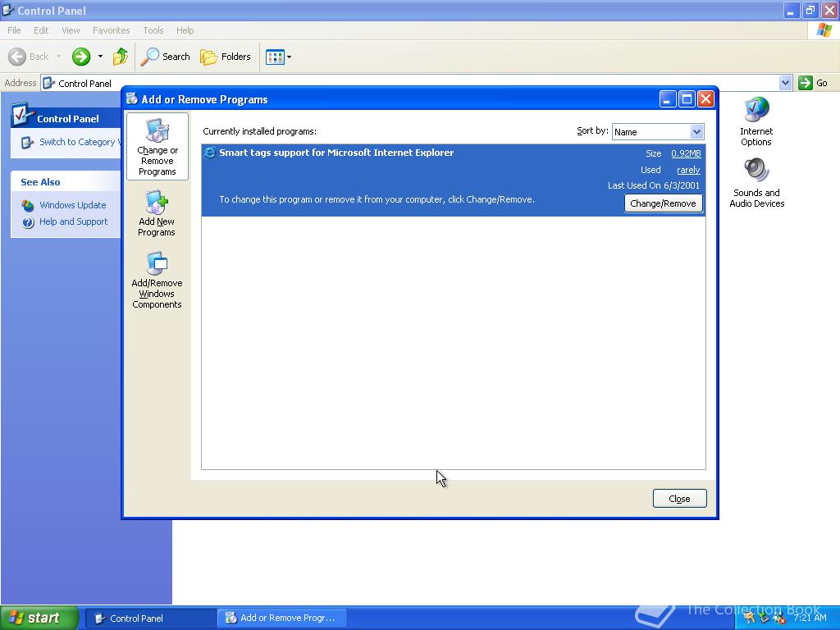Select Change or Remove Programs sidebar icon

tap(157, 146)
